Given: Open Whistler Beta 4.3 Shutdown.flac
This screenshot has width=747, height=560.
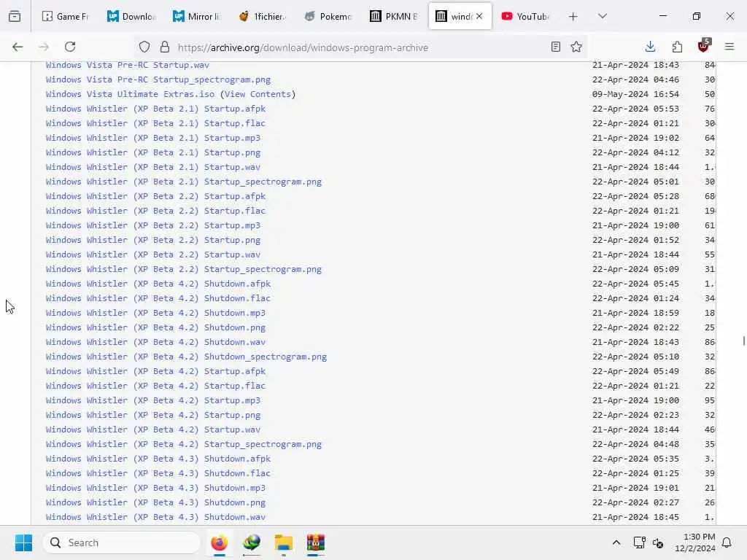Looking at the screenshot, I should coord(158,473).
